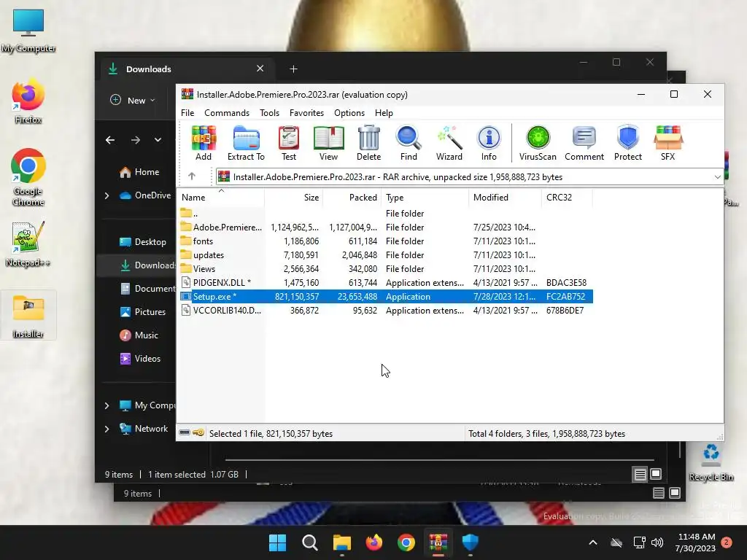Sort by the Modified column header
This screenshot has width=747, height=560.
coord(505,197)
